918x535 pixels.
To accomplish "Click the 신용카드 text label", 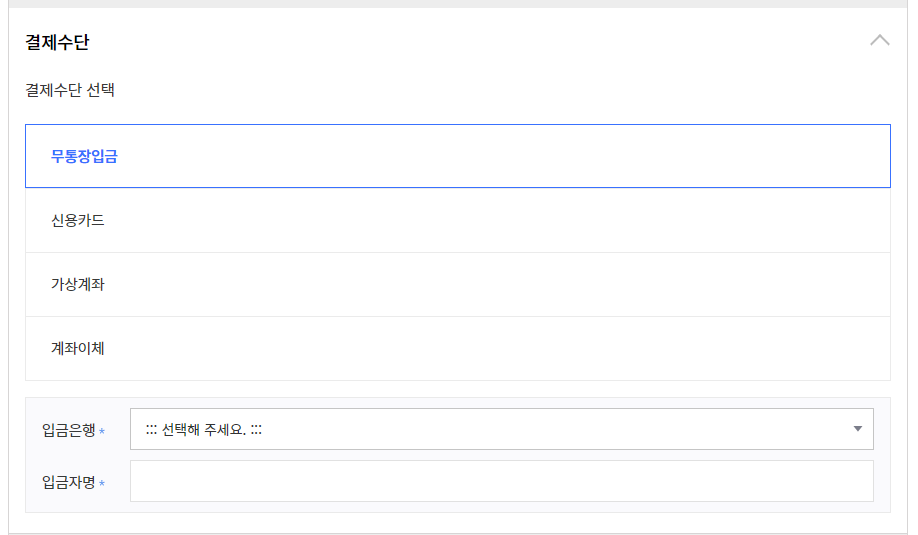I will (78, 221).
